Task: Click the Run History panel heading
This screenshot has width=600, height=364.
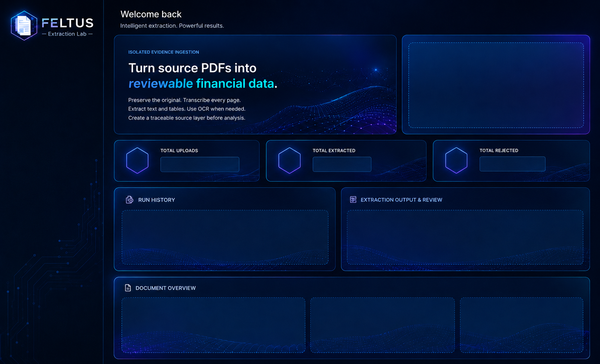Action: 157,200
